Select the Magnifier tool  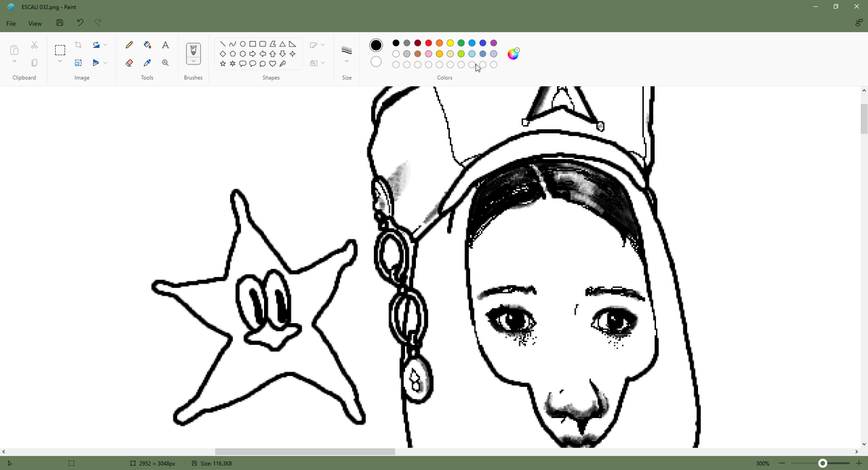click(x=166, y=63)
